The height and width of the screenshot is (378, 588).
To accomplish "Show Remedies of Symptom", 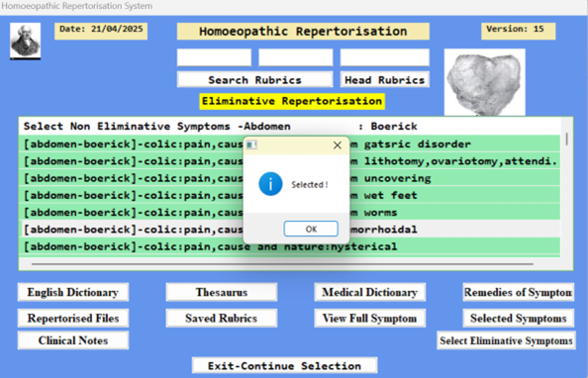I will [x=519, y=292].
